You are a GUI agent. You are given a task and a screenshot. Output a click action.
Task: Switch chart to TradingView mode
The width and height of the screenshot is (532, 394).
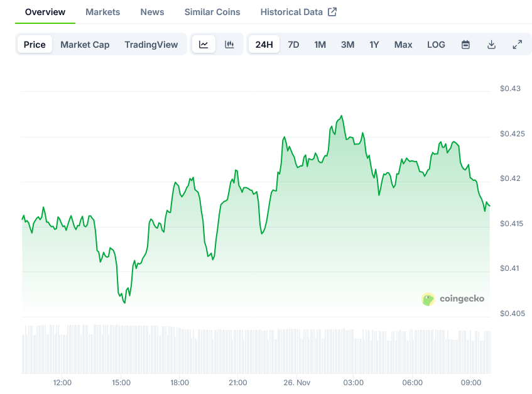click(151, 45)
